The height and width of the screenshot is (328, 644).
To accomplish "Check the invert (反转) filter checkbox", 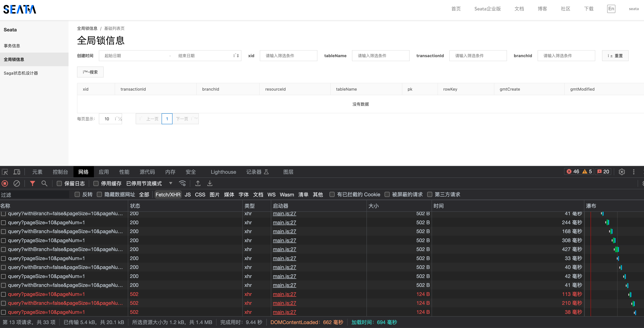I will click(77, 194).
